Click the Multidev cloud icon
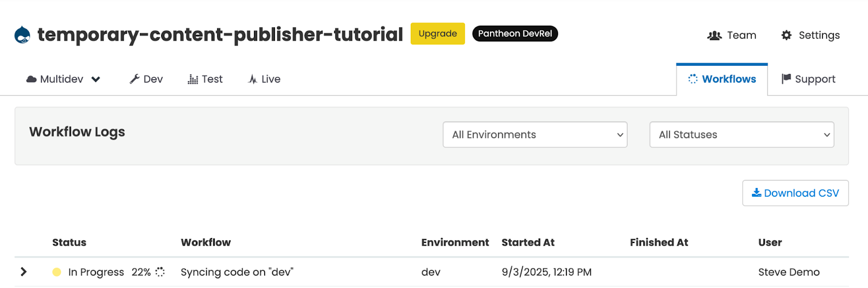This screenshot has height=288, width=868. [31, 79]
